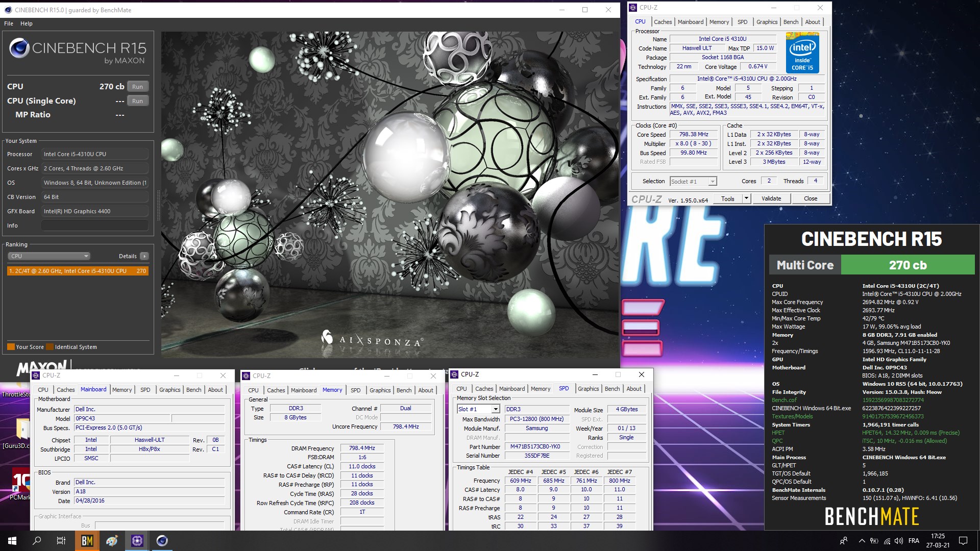Open Task View from the taskbar
The image size is (980, 551).
61,541
